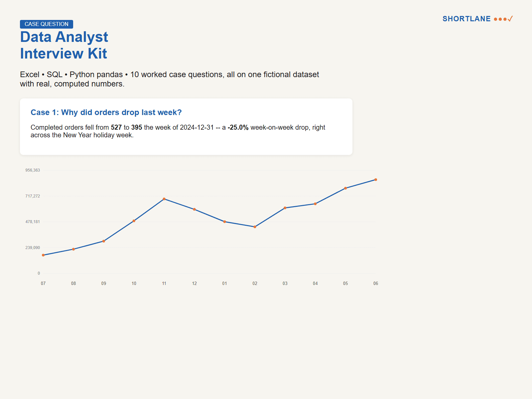Click the SHORTLANE logo text
This screenshot has width=532, height=399.
click(466, 19)
